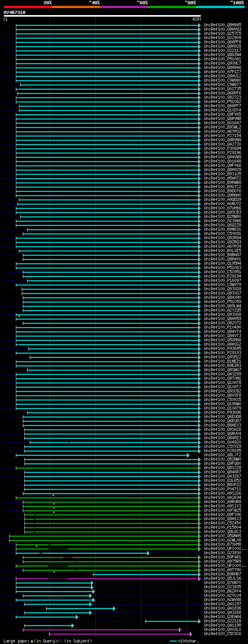The image size is (248, 644).
Task: Click the purple alignment bar for Q5JLS6
Action: click(x=107, y=579)
